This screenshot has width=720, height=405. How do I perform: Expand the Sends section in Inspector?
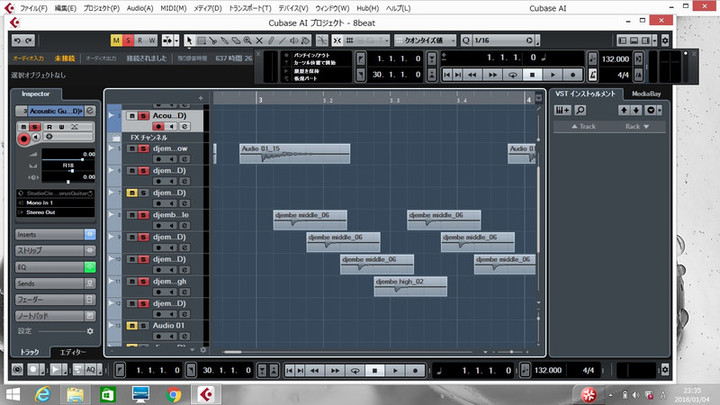click(x=50, y=283)
